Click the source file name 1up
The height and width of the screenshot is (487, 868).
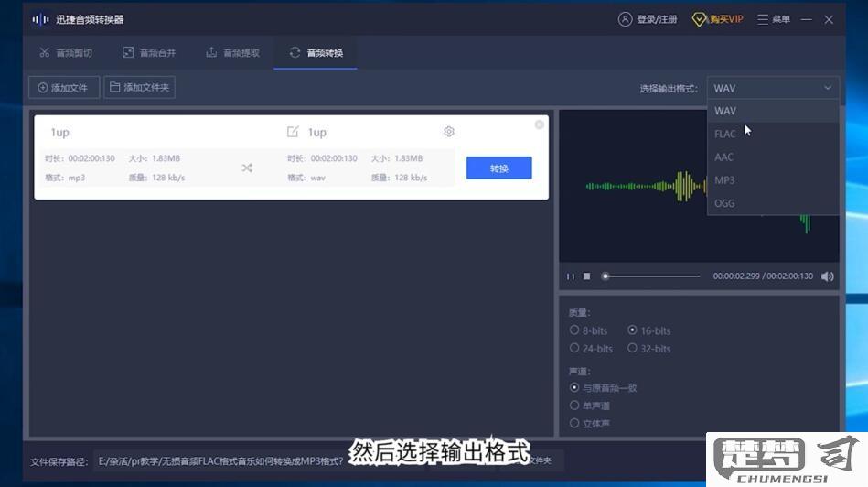click(x=59, y=133)
